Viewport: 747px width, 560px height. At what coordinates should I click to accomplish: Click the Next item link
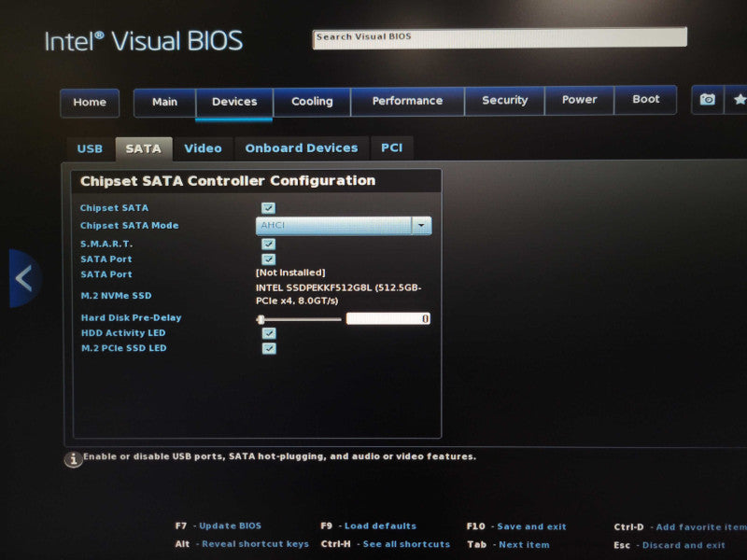tap(524, 545)
